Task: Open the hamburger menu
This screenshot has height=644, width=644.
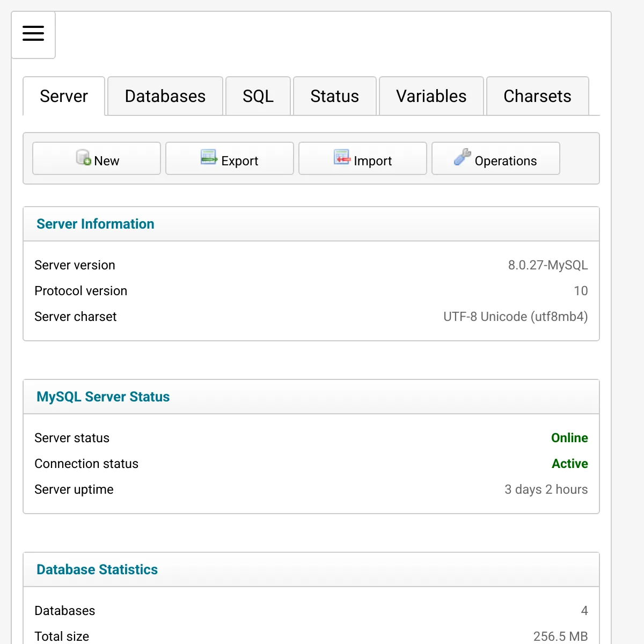Action: tap(33, 33)
